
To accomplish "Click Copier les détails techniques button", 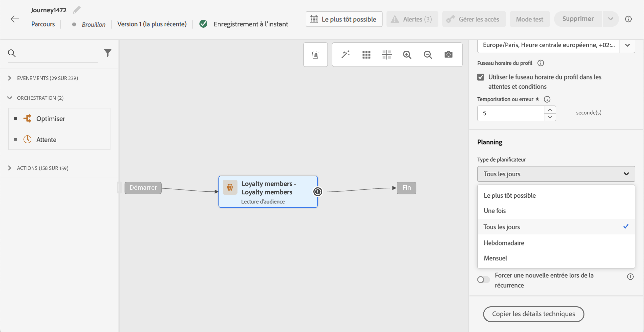I will [x=533, y=314].
